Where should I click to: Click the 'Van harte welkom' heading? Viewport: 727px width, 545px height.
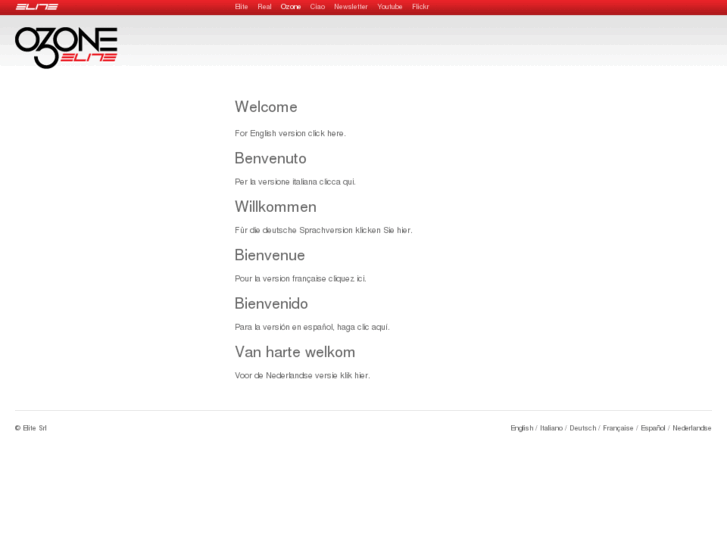tap(295, 352)
